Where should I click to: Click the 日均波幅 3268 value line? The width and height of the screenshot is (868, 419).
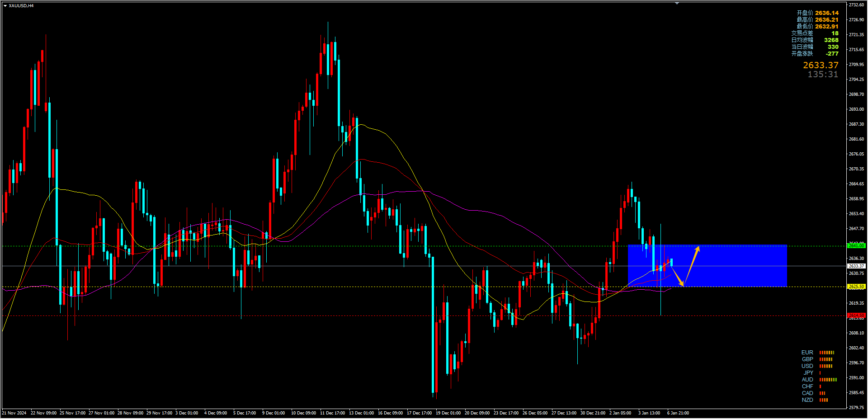pyautogui.click(x=815, y=40)
